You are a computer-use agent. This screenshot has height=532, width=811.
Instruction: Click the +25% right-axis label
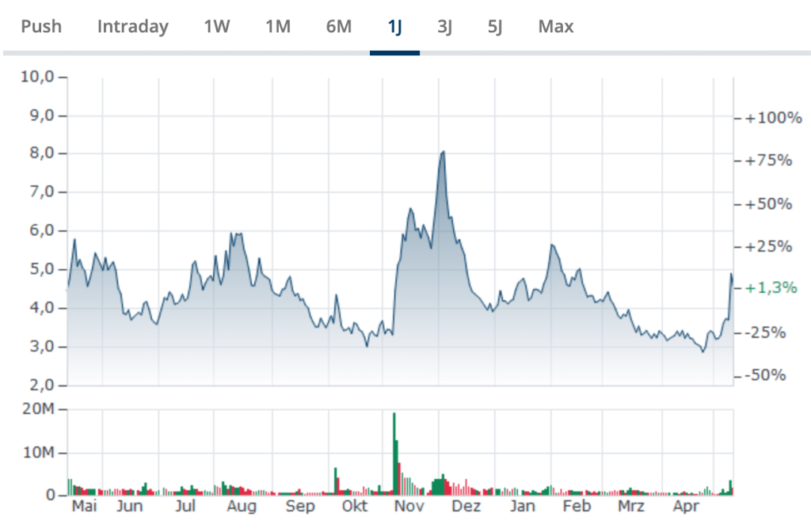[x=768, y=246]
